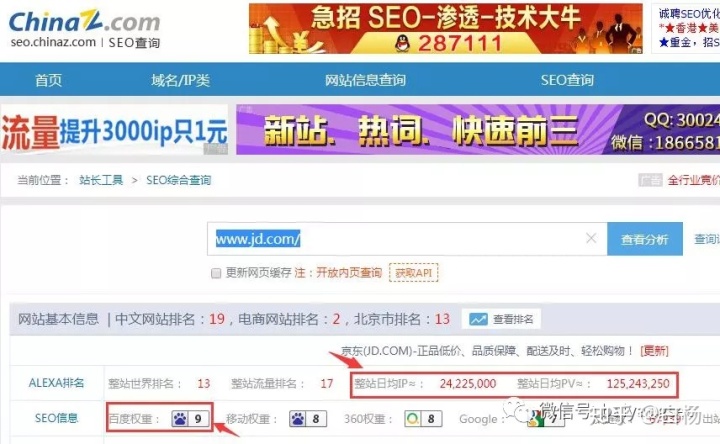Click the 查看分析 button
The image size is (720, 444).
pos(645,239)
